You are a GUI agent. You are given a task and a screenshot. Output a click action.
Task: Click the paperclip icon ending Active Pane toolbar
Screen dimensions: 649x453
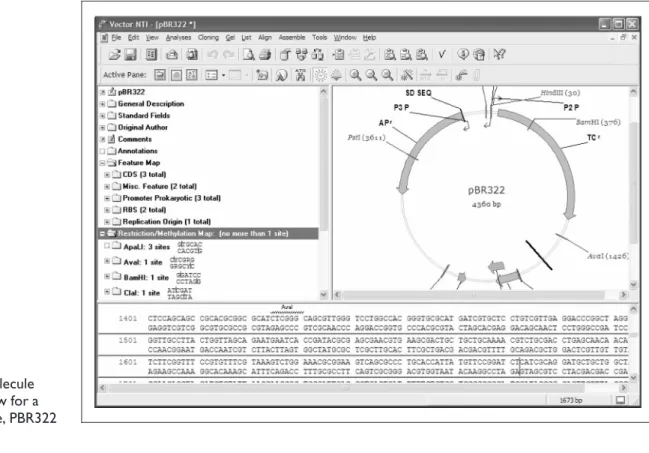[477, 75]
